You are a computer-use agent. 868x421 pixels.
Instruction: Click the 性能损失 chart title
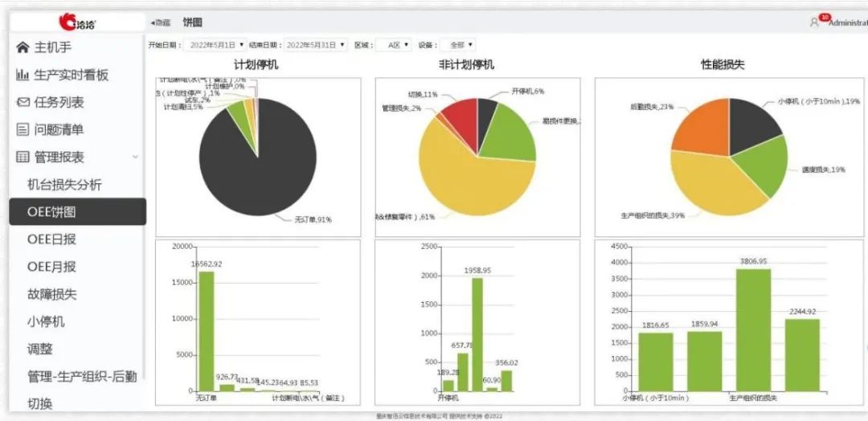(x=723, y=65)
